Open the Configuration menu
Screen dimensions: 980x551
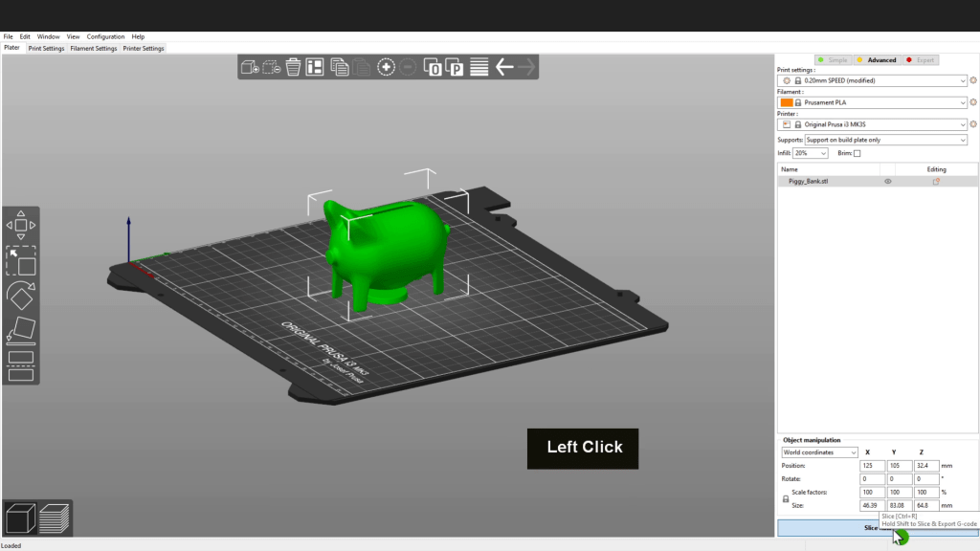tap(105, 36)
